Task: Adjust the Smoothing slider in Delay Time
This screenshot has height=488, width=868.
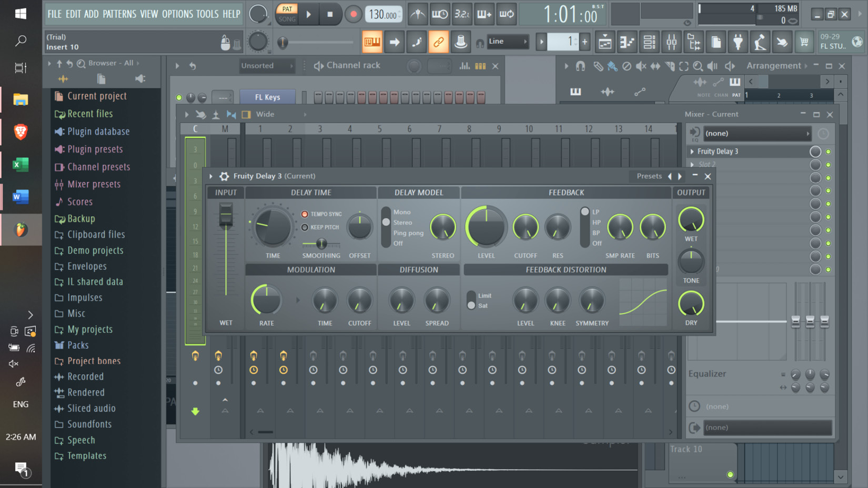Action: 321,243
